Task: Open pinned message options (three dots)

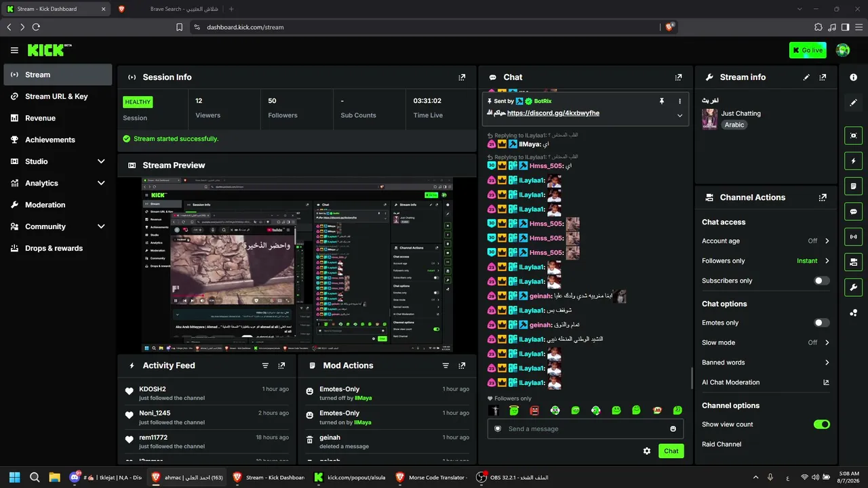Action: (679, 101)
